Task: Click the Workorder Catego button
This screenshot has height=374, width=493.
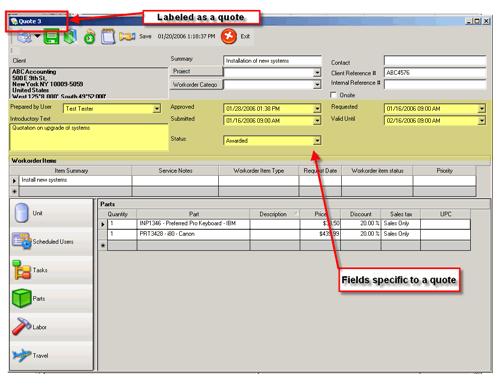Action: coord(196,85)
